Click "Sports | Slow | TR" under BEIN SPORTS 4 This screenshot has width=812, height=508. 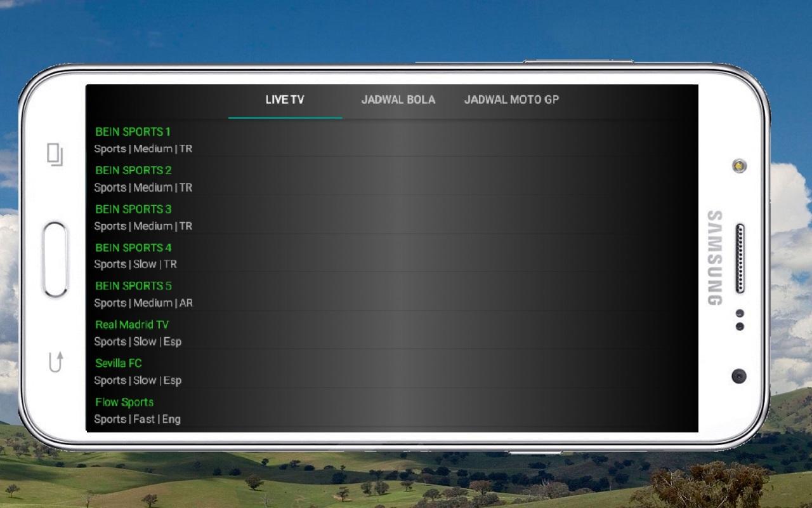point(136,264)
